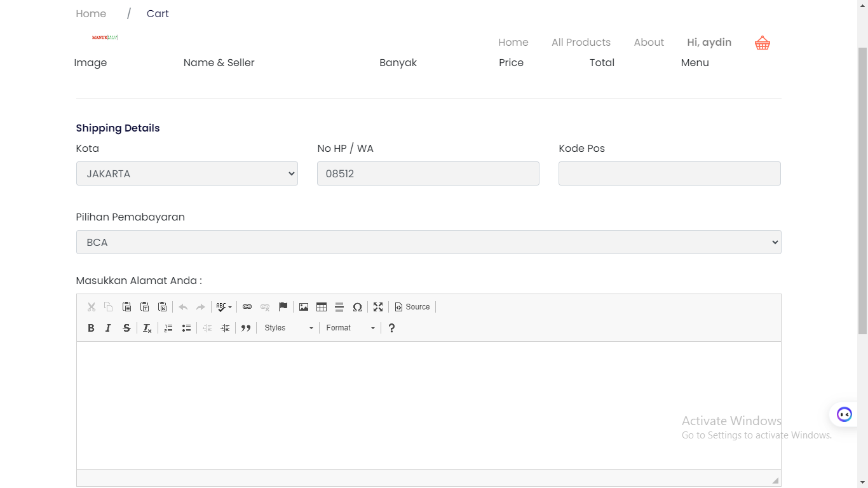Insert a block quote
868x488 pixels.
pyautogui.click(x=246, y=328)
